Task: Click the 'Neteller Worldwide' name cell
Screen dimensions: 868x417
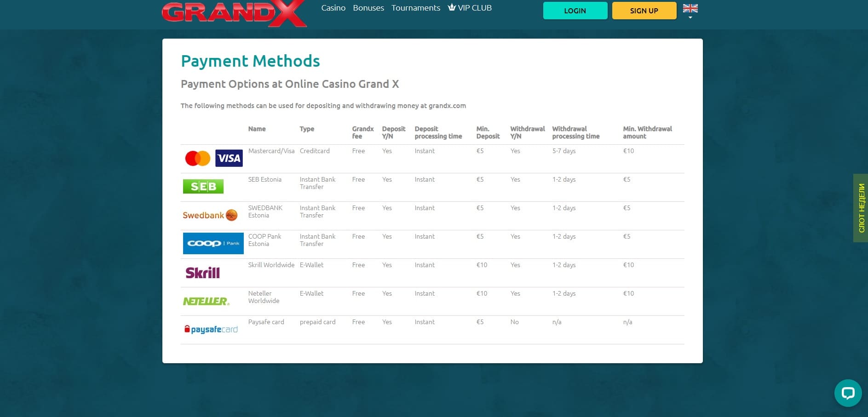Action: pyautogui.click(x=264, y=297)
